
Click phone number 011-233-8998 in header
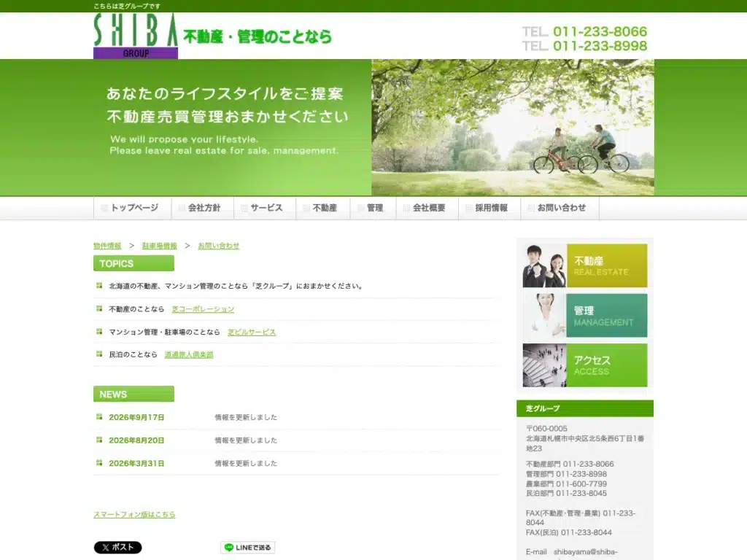click(x=600, y=46)
